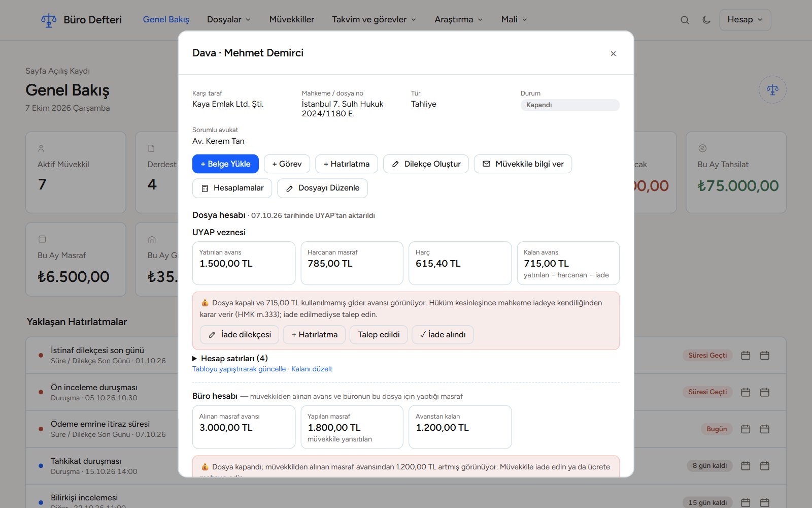Click the Talep edildi button
The image size is (812, 508).
tap(379, 334)
